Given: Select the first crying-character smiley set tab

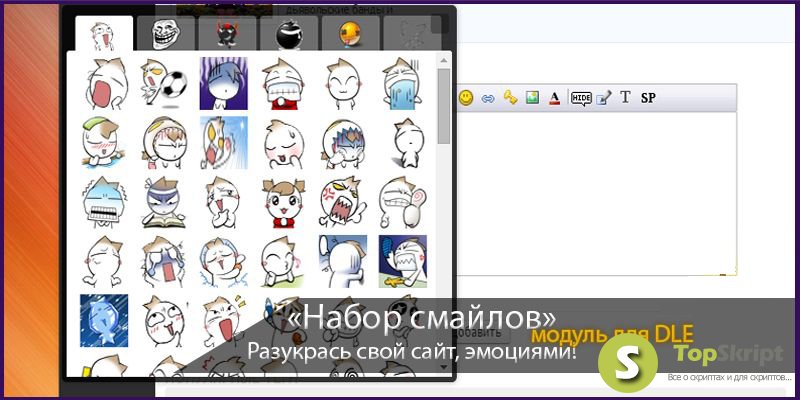Looking at the screenshot, I should (x=104, y=33).
